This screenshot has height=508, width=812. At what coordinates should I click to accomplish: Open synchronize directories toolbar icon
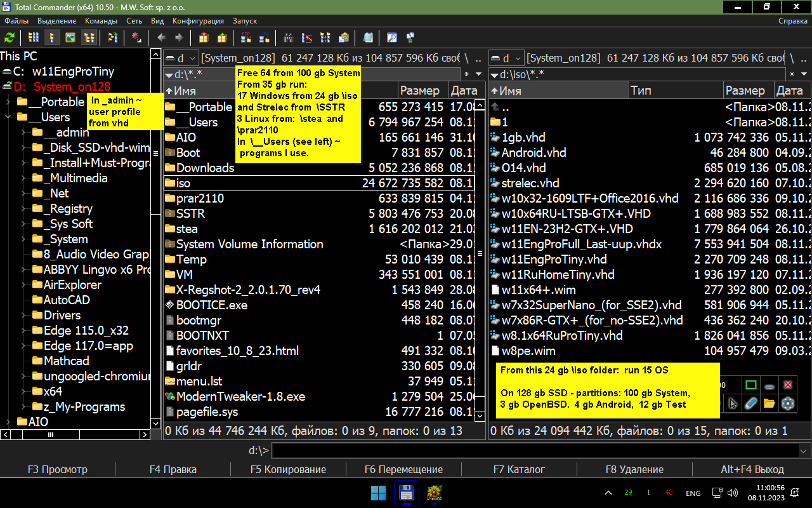[325, 37]
